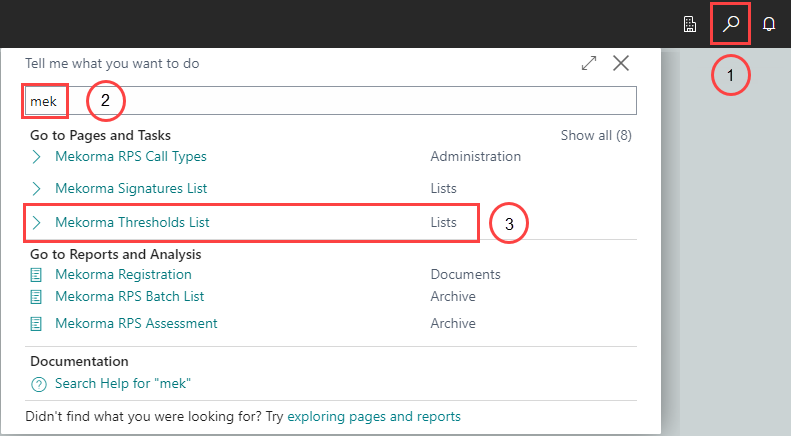
Task: Click the company building icon in header
Action: pos(690,24)
